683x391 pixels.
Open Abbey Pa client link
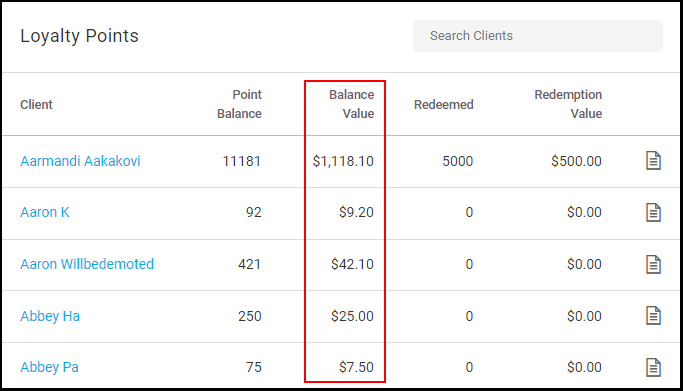pyautogui.click(x=49, y=367)
